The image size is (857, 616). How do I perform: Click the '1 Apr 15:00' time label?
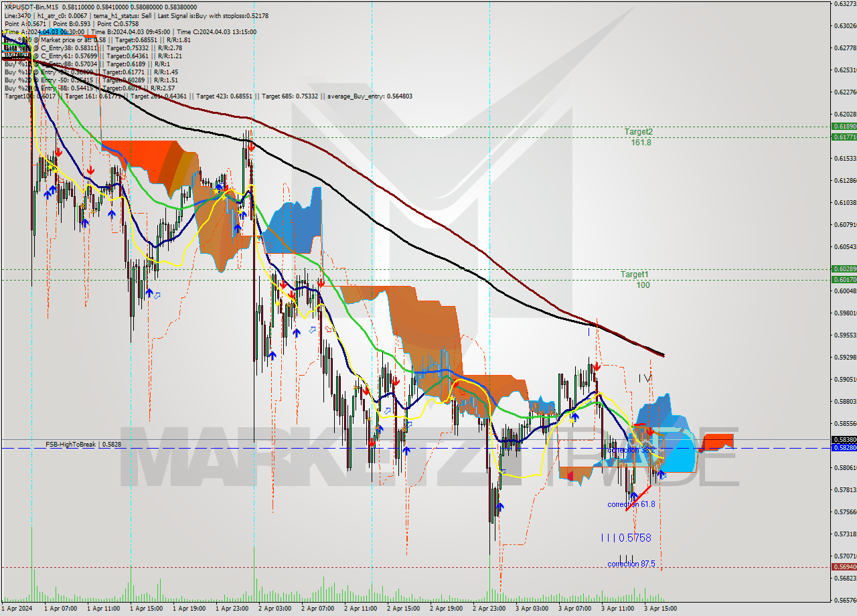click(x=146, y=609)
